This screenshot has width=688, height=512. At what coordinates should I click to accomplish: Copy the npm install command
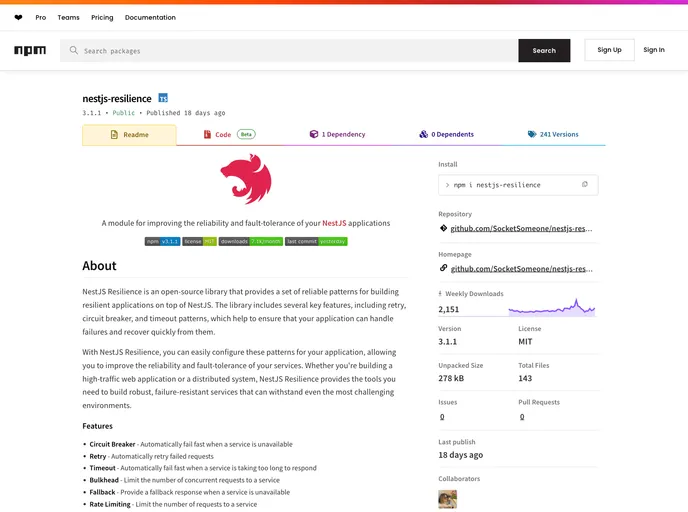point(584,185)
